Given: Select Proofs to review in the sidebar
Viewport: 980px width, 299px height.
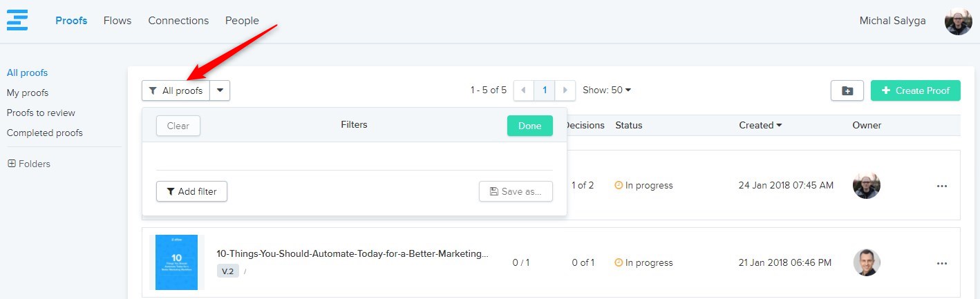Looking at the screenshot, I should tap(41, 113).
